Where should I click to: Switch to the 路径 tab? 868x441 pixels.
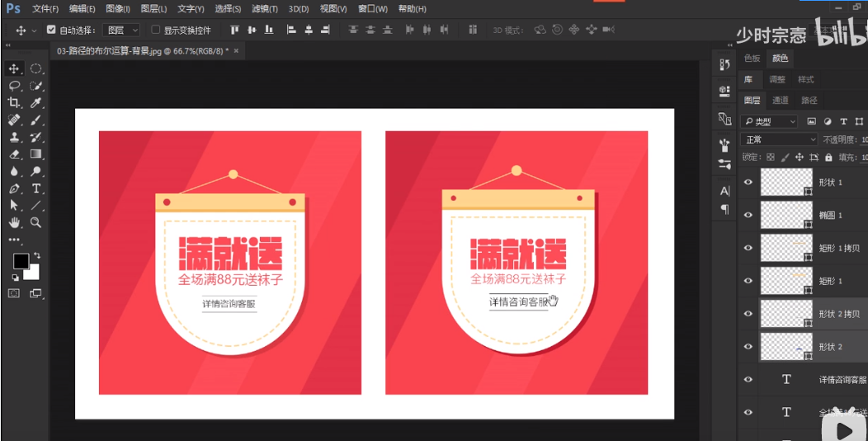809,100
